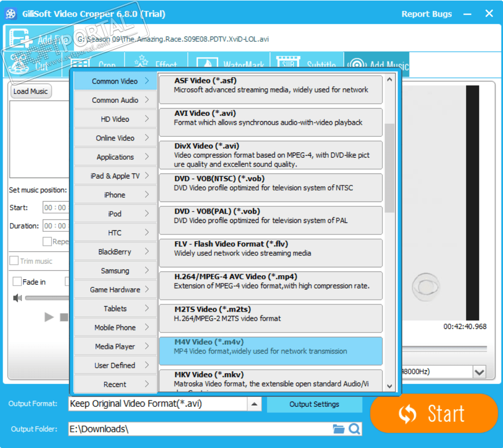The image size is (503, 448).
Task: Toggle the Trim music checkbox
Action: 14,261
